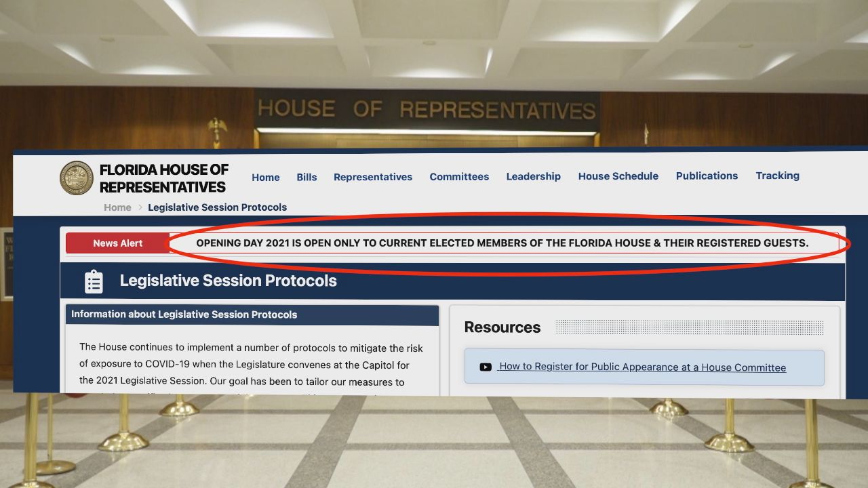Open the House Schedule menu

618,176
